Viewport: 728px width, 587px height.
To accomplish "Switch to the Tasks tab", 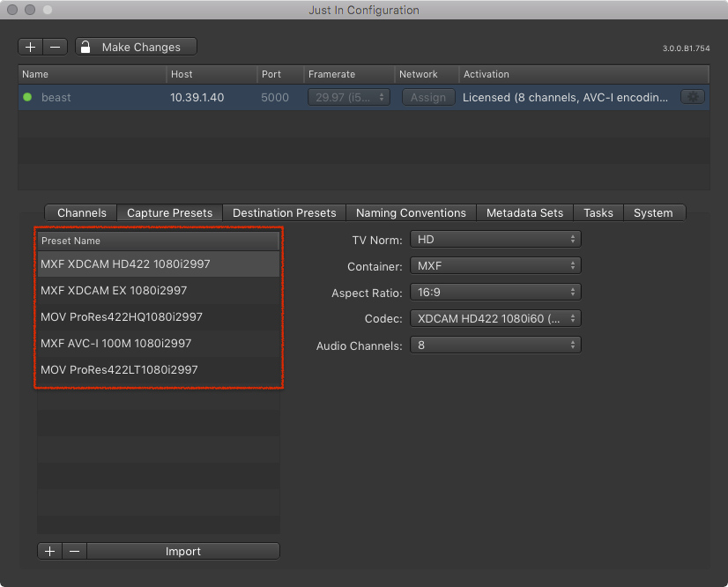I will click(598, 212).
